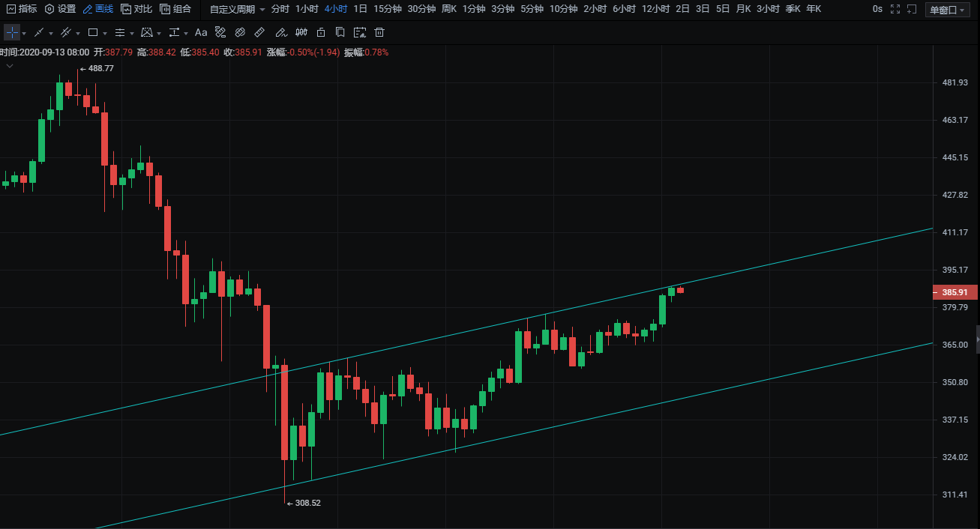Click the pencil brush drawing tool

tap(280, 33)
